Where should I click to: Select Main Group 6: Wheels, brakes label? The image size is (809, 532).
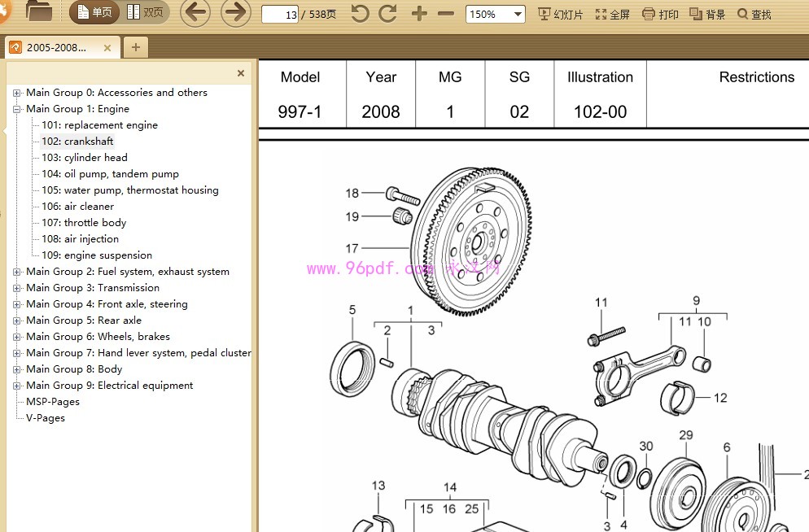coord(98,336)
